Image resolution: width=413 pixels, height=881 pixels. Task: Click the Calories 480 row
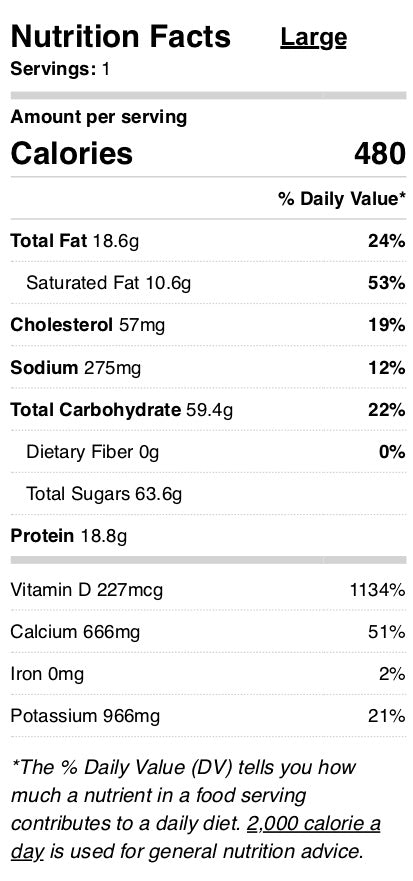pos(208,153)
